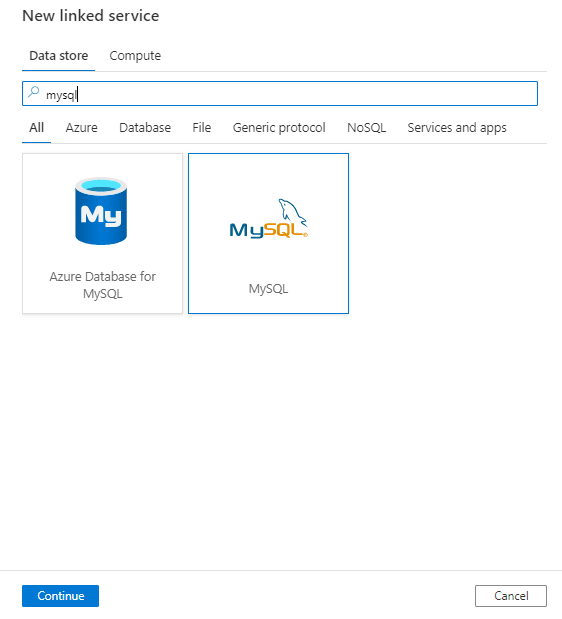Screen dimensions: 562x619
Task: Show only Database connectors
Action: 145,128
